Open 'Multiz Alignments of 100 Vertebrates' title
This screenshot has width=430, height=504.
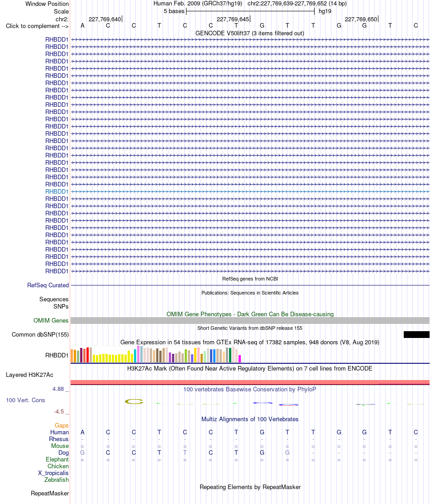[250, 419]
